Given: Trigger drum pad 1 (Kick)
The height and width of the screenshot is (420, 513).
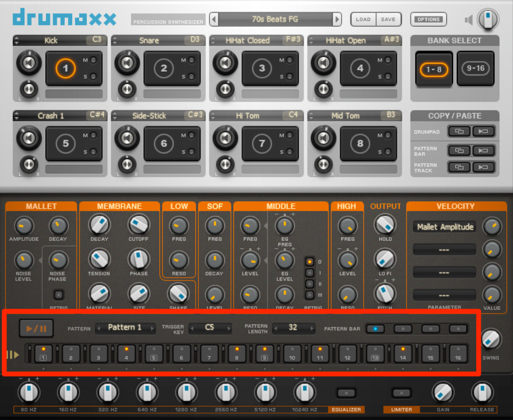Looking at the screenshot, I should pyautogui.click(x=66, y=68).
